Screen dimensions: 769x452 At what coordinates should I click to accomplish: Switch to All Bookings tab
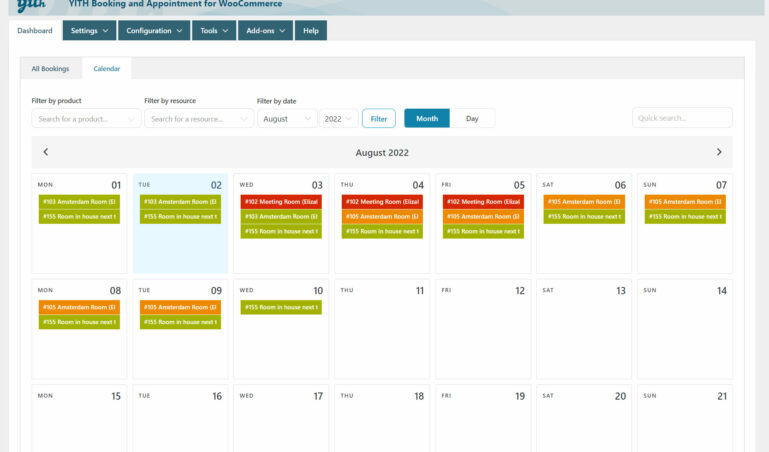pos(51,69)
